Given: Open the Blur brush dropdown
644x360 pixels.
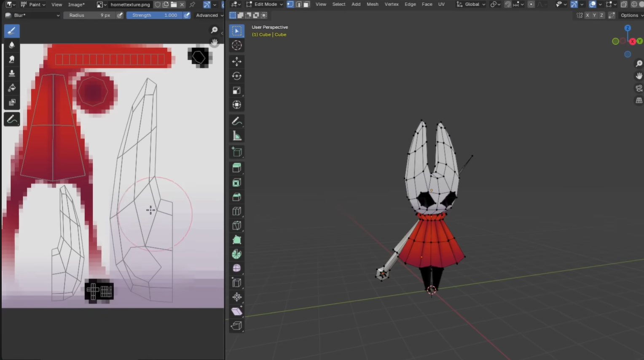Looking at the screenshot, I should (x=33, y=15).
